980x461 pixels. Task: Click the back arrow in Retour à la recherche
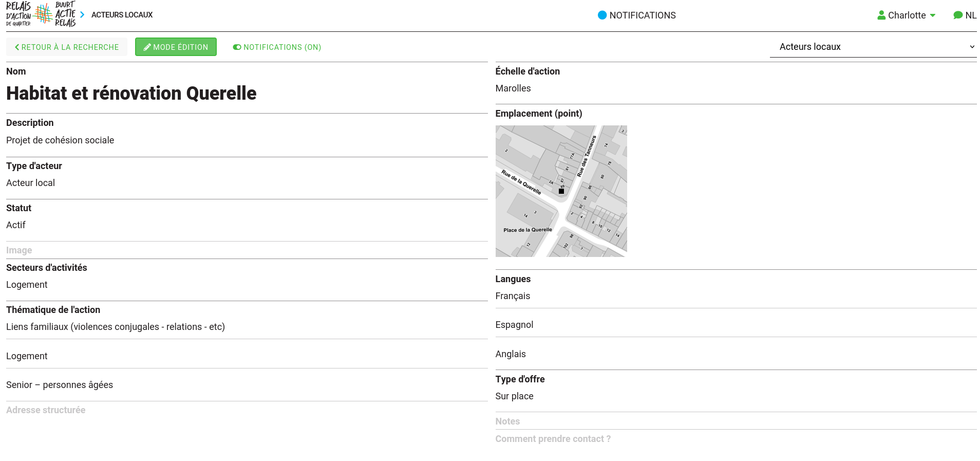pos(17,47)
